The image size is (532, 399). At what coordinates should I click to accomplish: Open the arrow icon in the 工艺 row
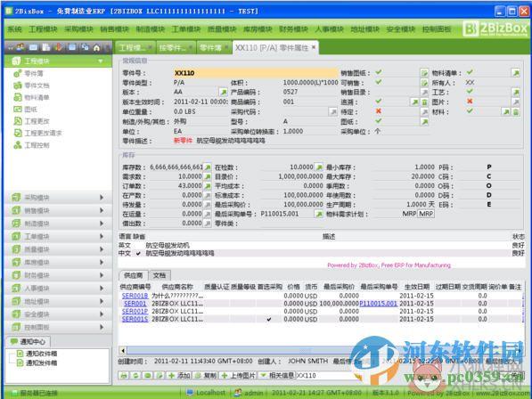(515, 93)
